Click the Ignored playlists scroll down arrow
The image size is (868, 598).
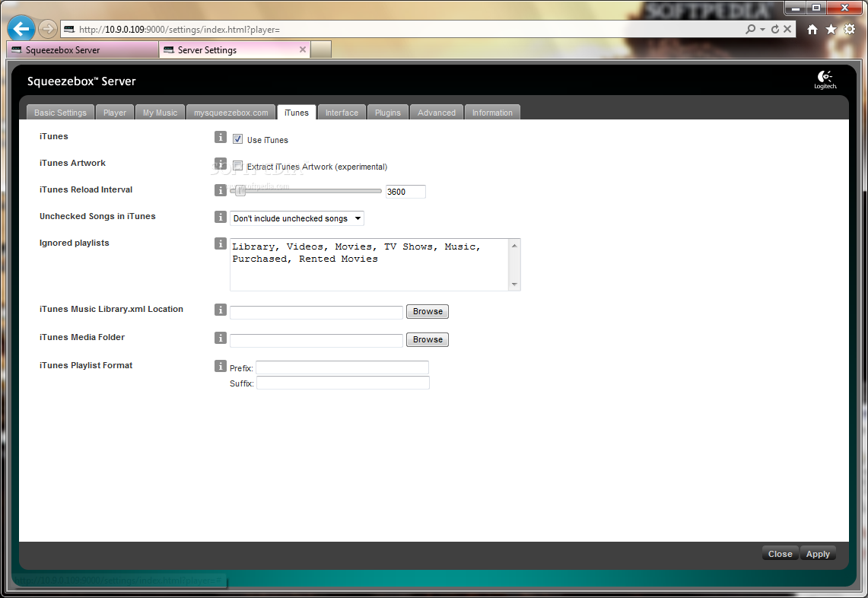514,284
